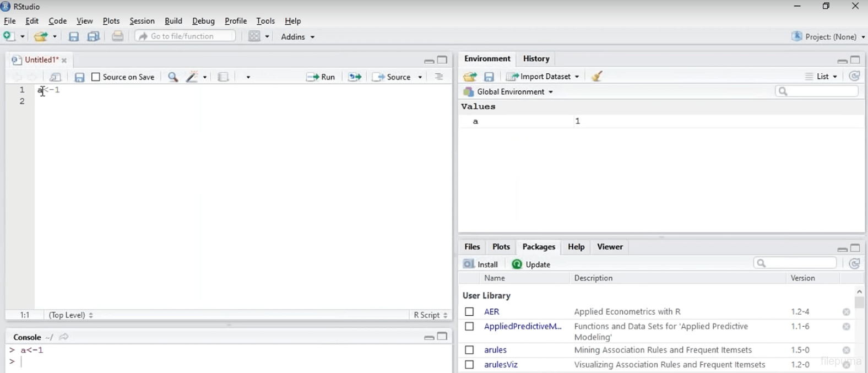This screenshot has width=868, height=373.
Task: Click the save all documents icon
Action: coord(94,36)
